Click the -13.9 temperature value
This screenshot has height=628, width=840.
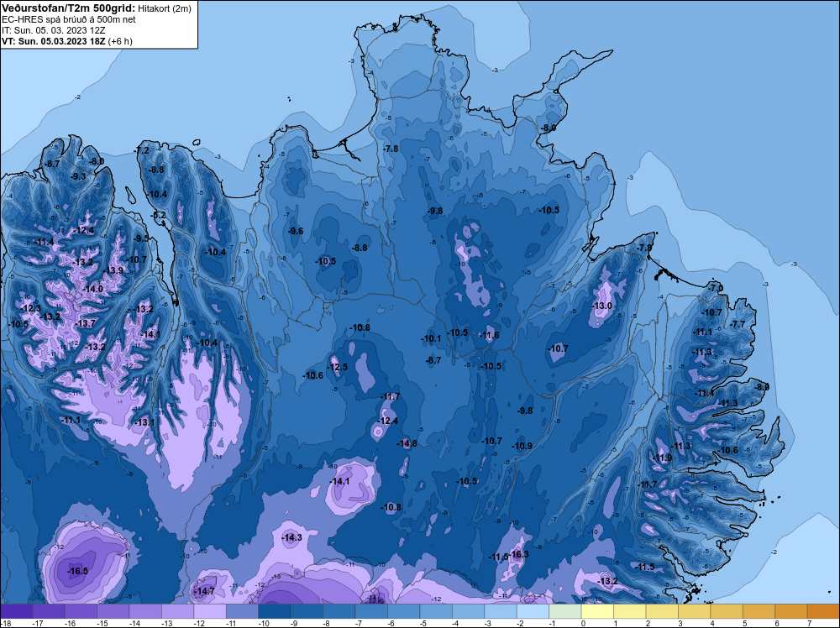pos(113,270)
